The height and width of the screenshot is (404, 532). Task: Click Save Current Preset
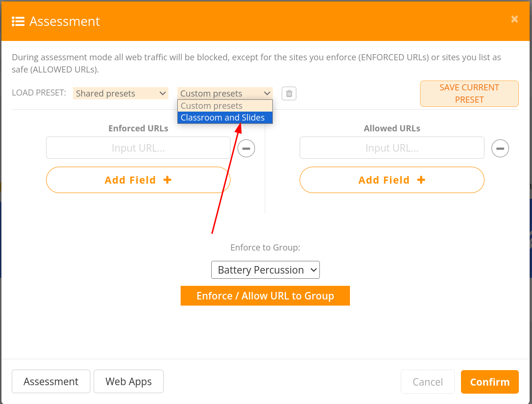click(x=469, y=94)
